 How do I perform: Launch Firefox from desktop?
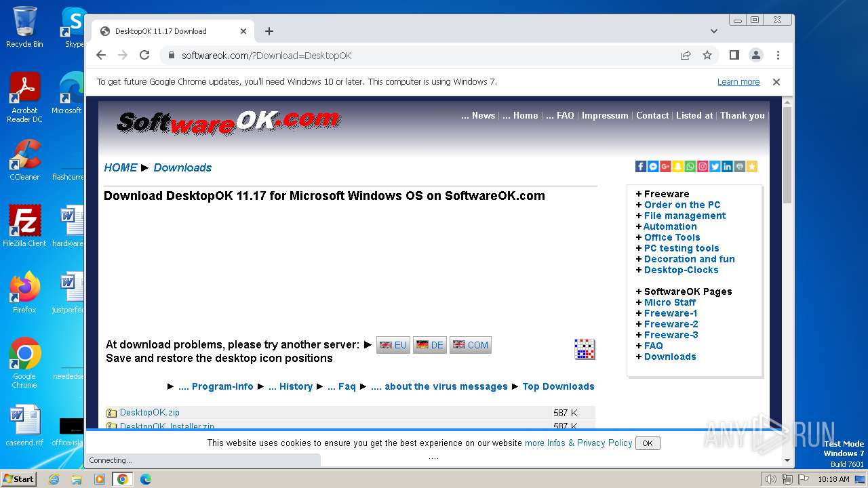pos(24,293)
